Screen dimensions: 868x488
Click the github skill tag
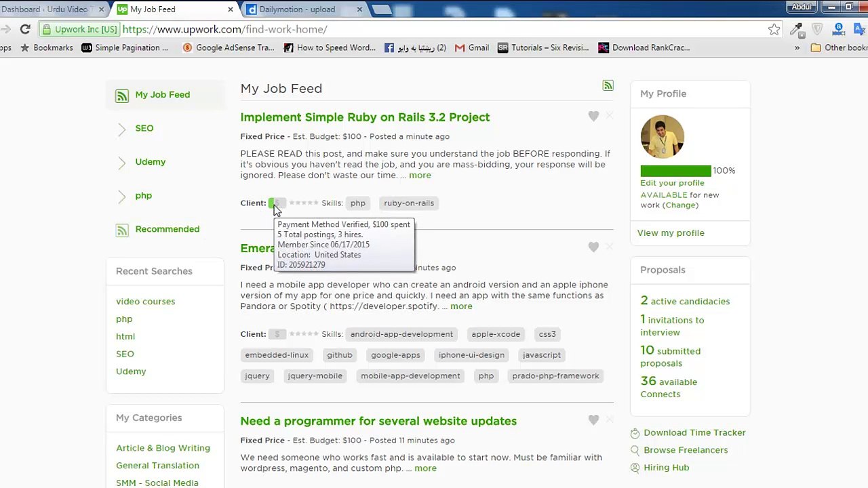click(x=340, y=354)
